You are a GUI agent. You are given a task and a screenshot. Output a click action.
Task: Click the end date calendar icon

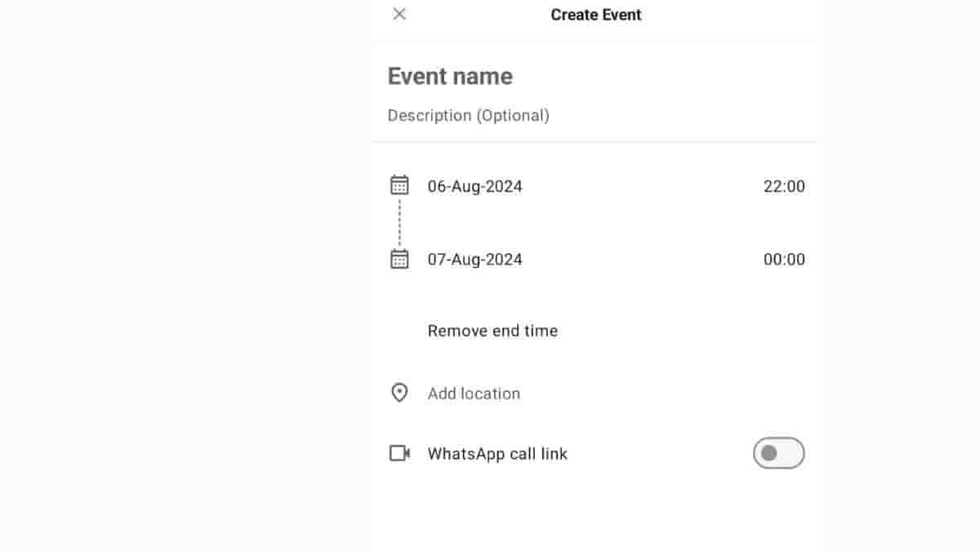[399, 260]
